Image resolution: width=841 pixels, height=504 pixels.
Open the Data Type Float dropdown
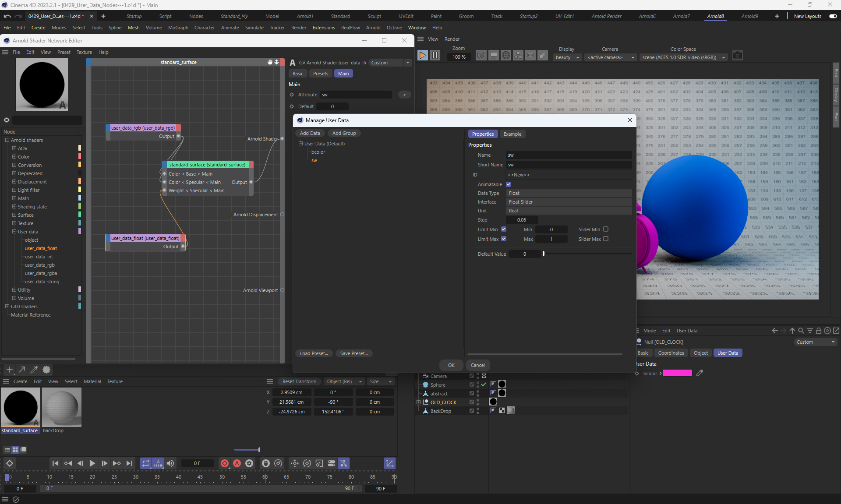(569, 193)
